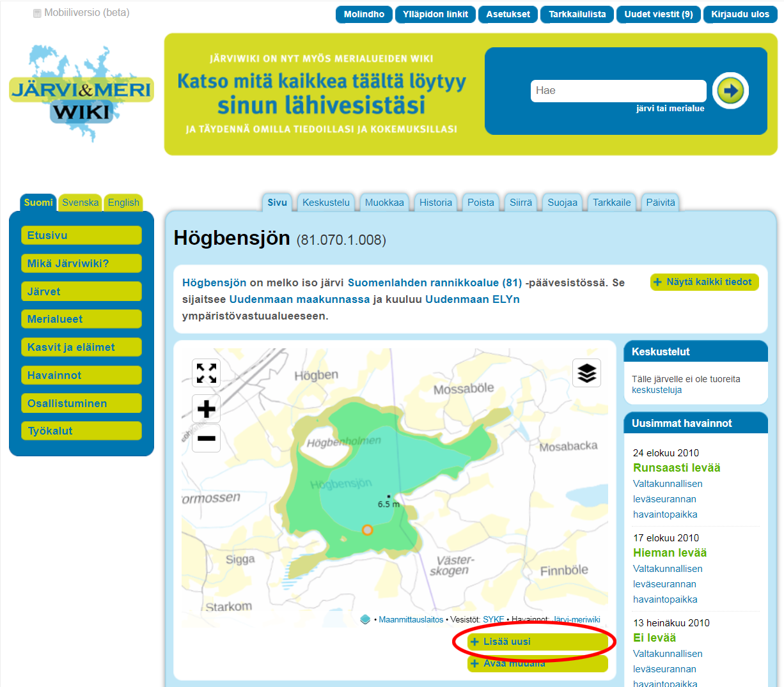Log out via Kirjaudu ulos

pos(740,14)
